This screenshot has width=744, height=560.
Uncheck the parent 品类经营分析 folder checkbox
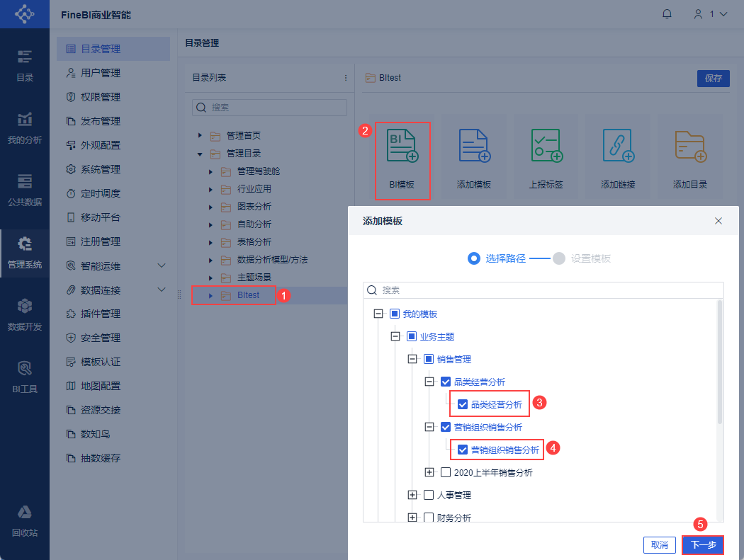(x=446, y=382)
